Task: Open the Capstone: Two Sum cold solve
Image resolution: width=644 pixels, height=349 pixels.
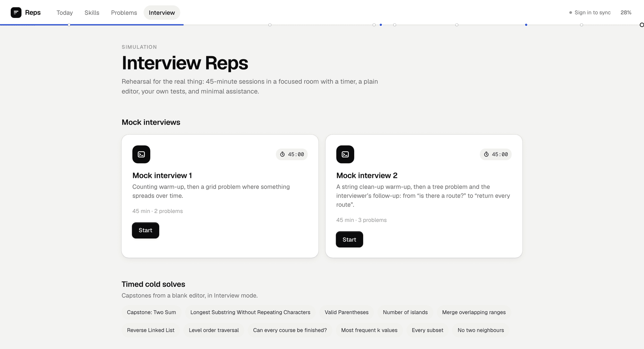Action: tap(152, 312)
